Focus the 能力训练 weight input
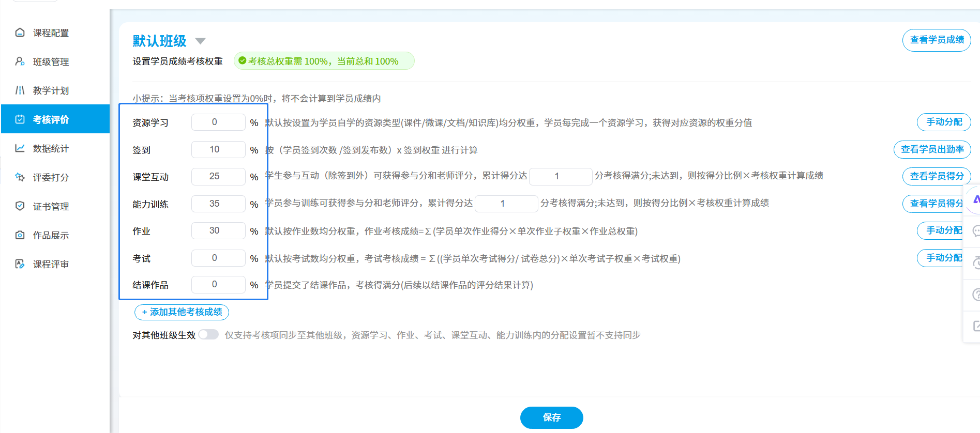 pos(218,204)
